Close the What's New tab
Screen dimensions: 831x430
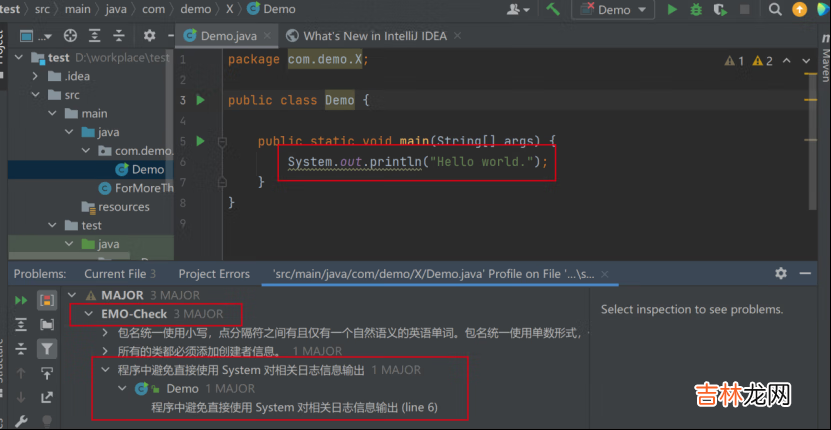click(x=457, y=36)
